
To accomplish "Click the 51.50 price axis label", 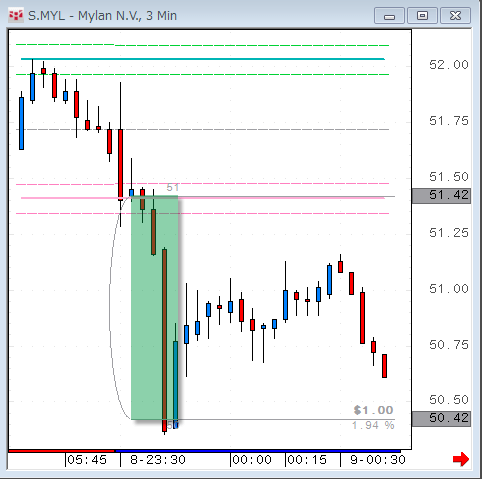I will click(x=449, y=177).
